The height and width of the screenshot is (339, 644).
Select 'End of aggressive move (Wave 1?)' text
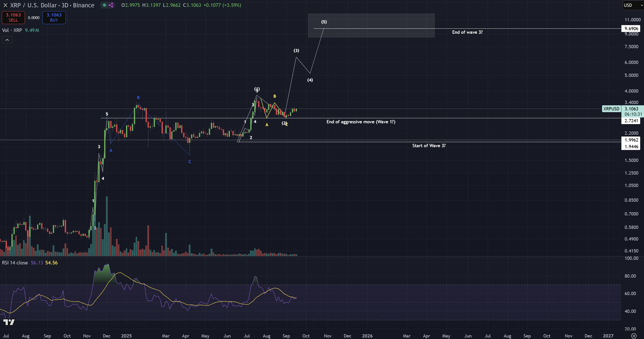[x=361, y=122]
